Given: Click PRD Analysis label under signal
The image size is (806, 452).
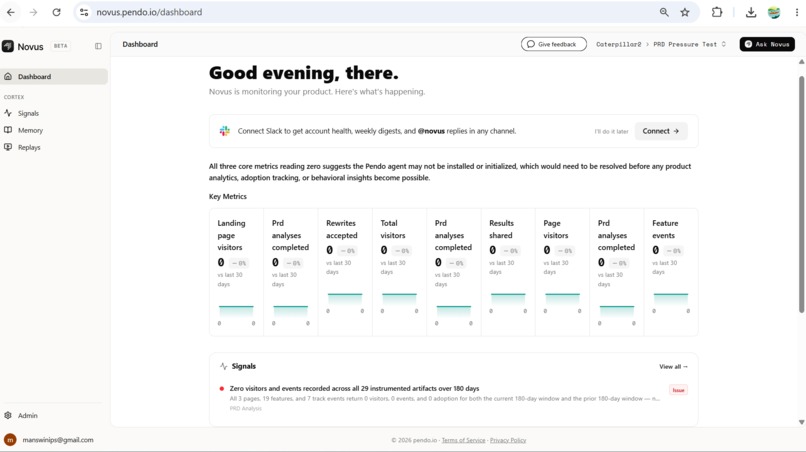Looking at the screenshot, I should pyautogui.click(x=246, y=409).
